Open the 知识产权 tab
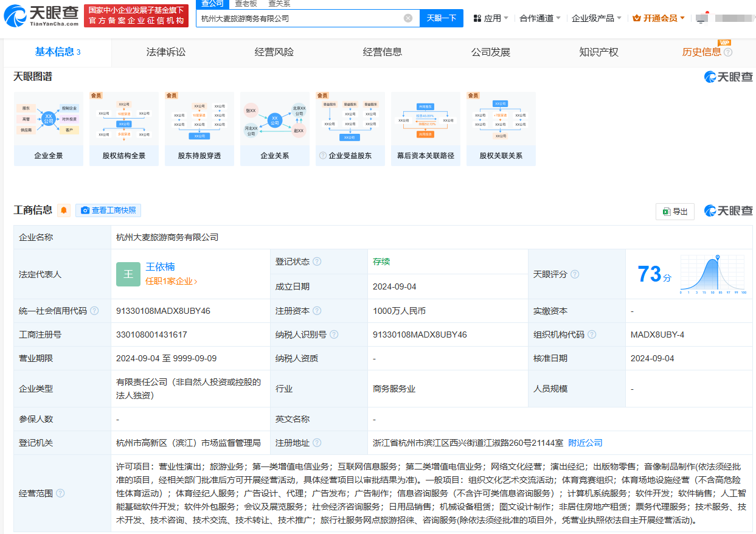This screenshot has height=534, width=756. 599,52
